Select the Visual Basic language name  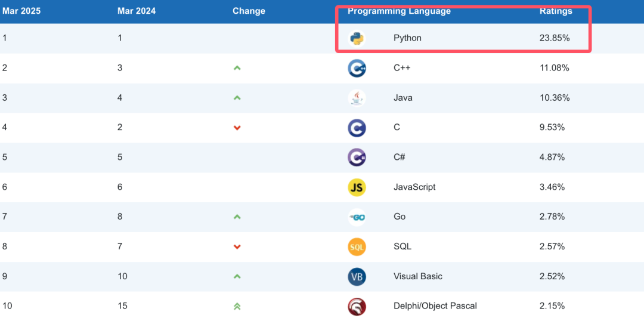point(417,276)
